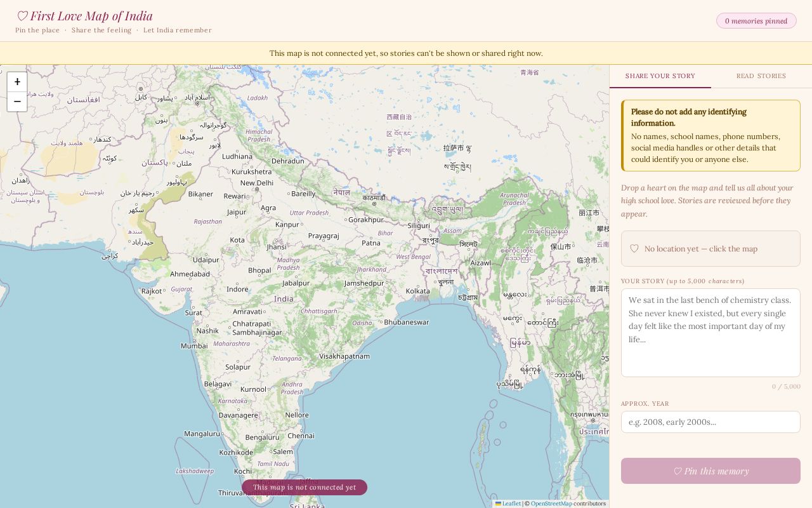Click the Pin this memory button
Image resolution: width=812 pixels, height=508 pixels.
[710, 471]
